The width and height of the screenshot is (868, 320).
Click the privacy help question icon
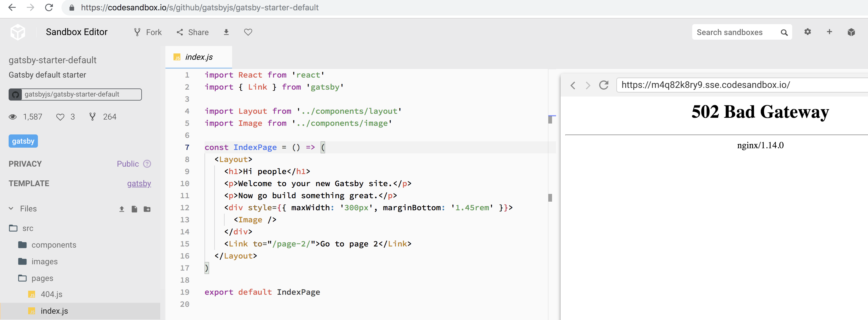pos(147,164)
